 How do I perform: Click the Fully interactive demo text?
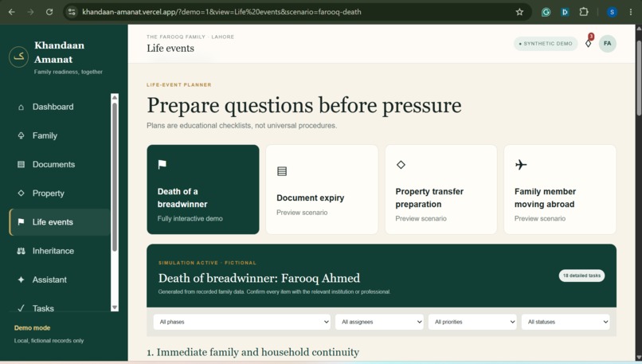coord(190,219)
